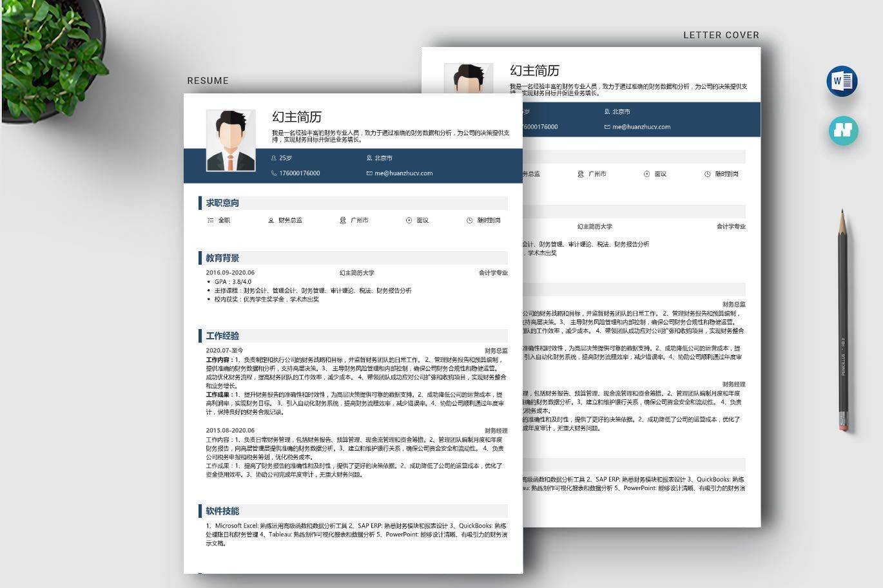Viewport: 883px width, 588px height.
Task: Click the 2015.08-2020.06 work date
Action: coord(230,430)
